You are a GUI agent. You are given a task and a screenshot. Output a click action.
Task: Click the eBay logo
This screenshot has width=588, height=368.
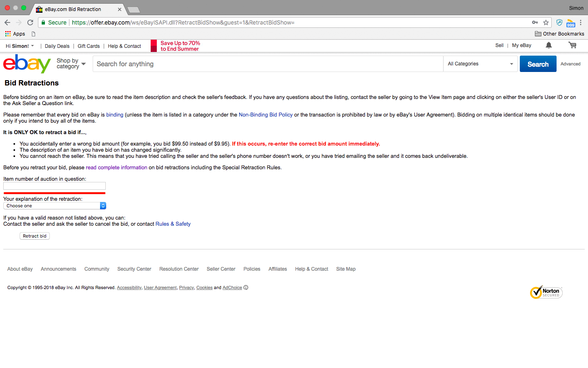click(x=27, y=64)
